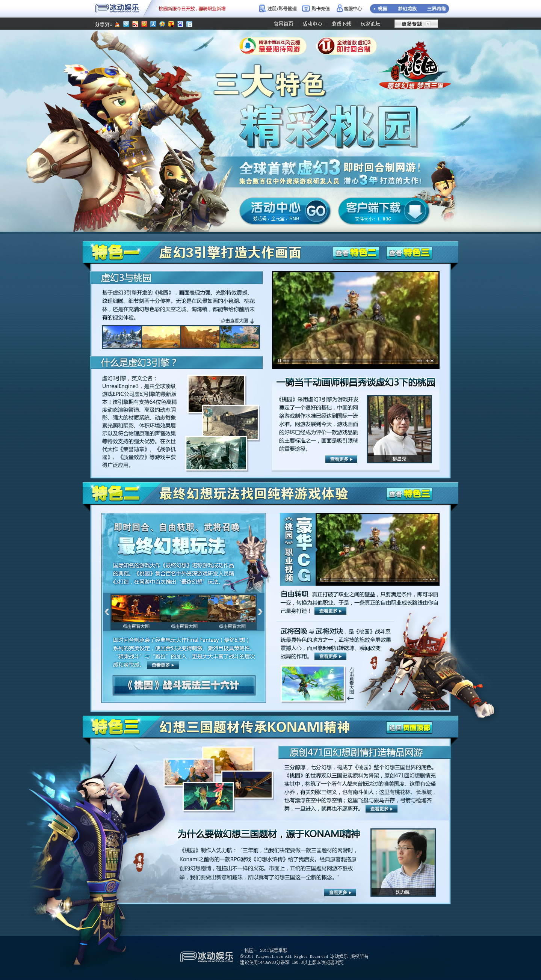541x980 pixels.
Task: Show next screenshots with the right arrow in 特色二
Action: tap(260, 612)
